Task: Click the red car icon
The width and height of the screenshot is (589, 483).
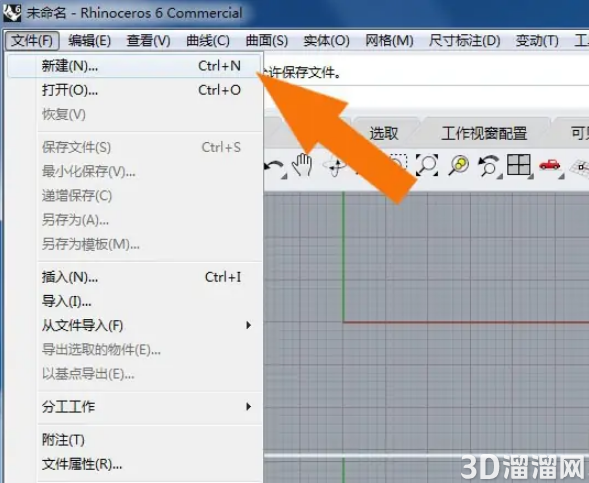Action: coord(550,165)
